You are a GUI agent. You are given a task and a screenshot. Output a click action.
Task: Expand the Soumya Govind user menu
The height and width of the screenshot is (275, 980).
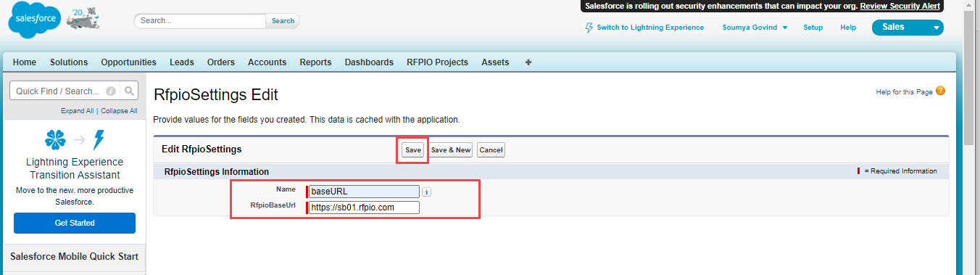(x=755, y=28)
